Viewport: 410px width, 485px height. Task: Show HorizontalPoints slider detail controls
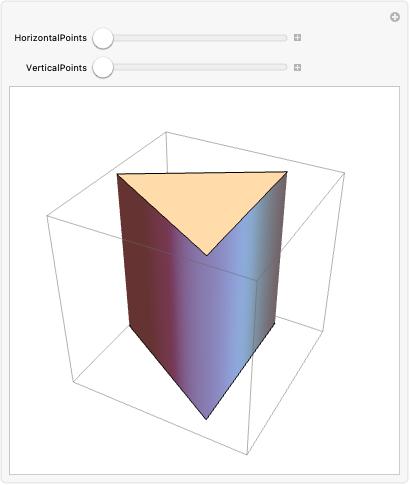coord(297,38)
